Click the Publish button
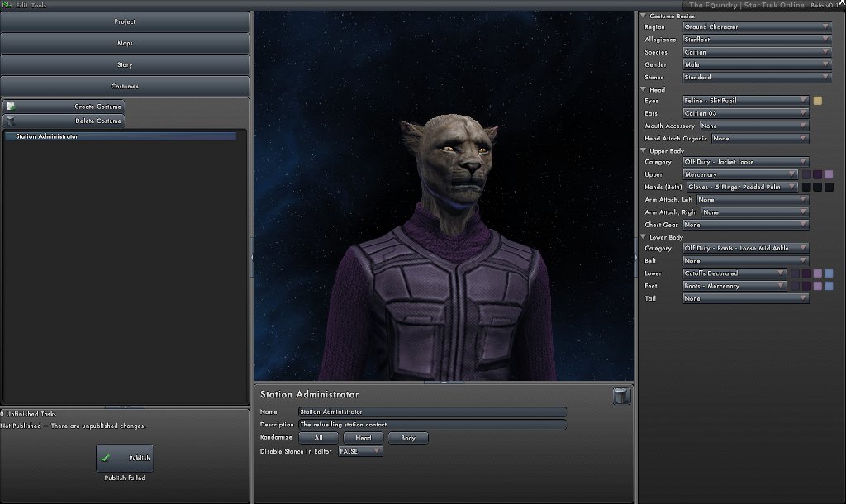Screen dimensions: 846x504 pyautogui.click(x=125, y=458)
